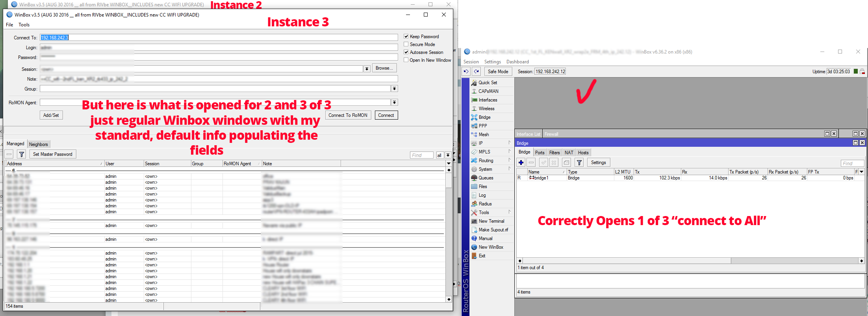This screenshot has height=316, width=868.
Task: Open the Session dropdown in the login form
Action: pyautogui.click(x=367, y=69)
